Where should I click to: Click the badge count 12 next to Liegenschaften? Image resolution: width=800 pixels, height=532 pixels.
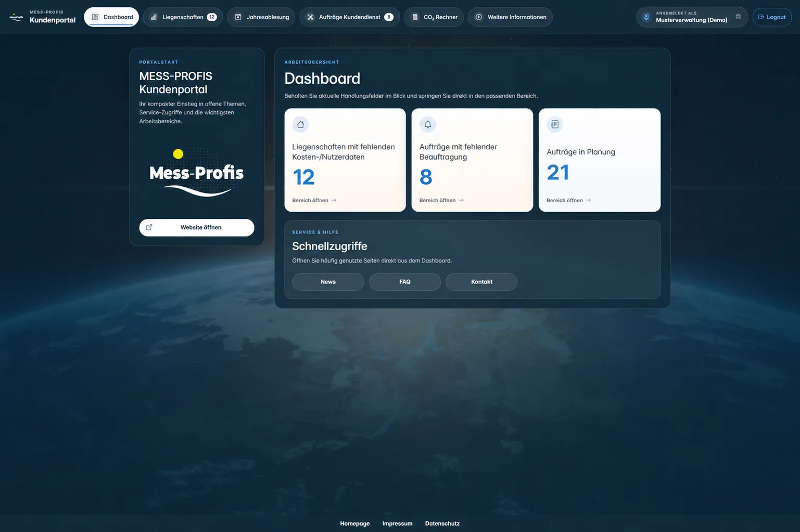[x=212, y=17]
